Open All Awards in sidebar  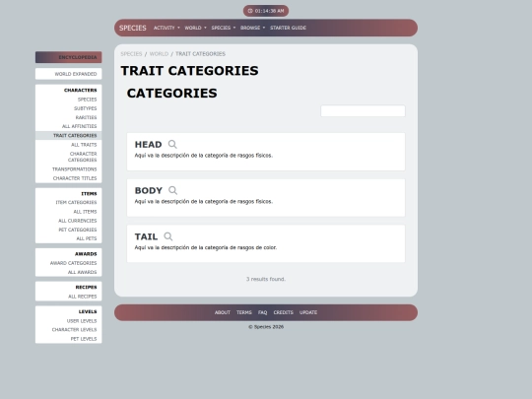pos(83,272)
